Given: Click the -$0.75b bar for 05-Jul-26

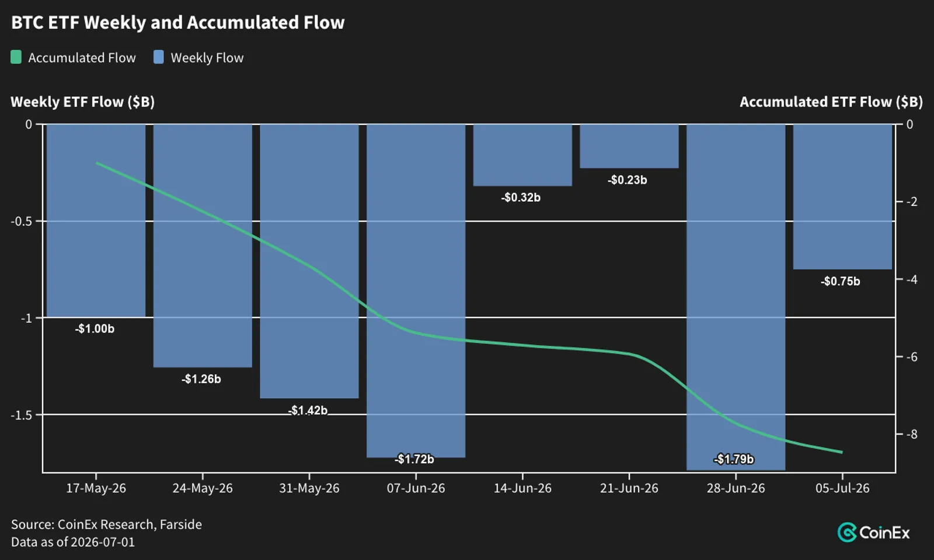Looking at the screenshot, I should click(x=842, y=197).
